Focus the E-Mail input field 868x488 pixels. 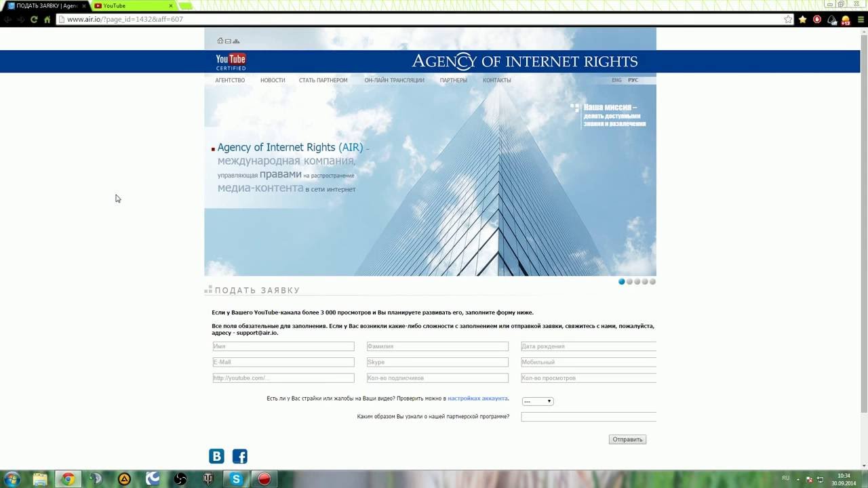pos(283,362)
